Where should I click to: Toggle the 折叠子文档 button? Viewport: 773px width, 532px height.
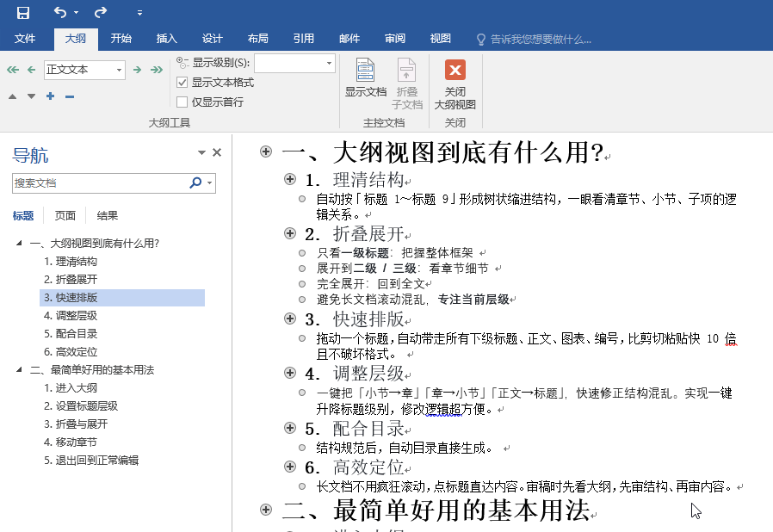(x=405, y=83)
